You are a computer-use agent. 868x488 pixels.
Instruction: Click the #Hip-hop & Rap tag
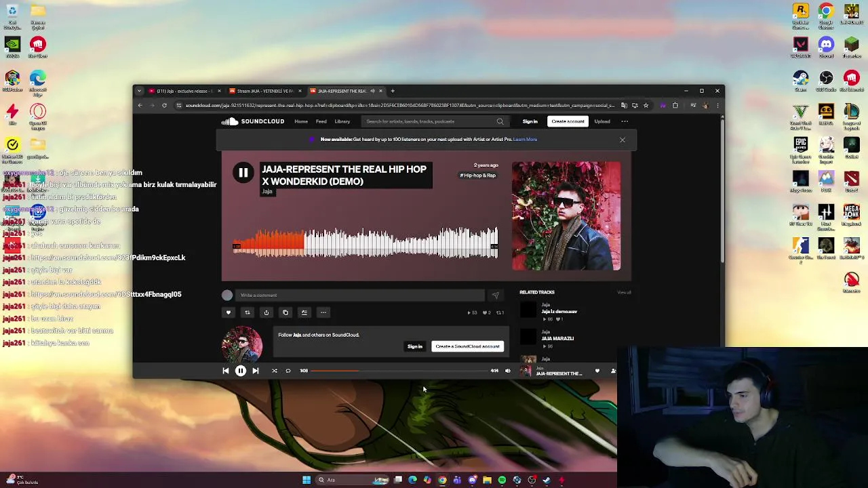coord(477,176)
